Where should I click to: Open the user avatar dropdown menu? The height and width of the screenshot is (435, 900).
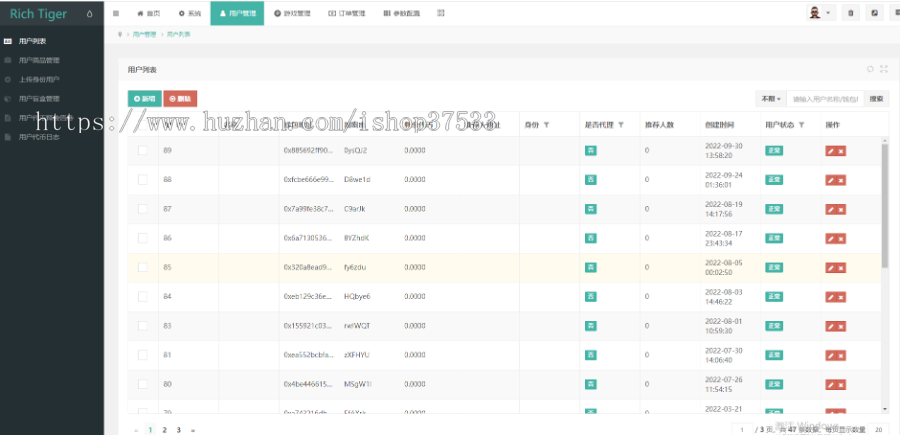pos(819,13)
